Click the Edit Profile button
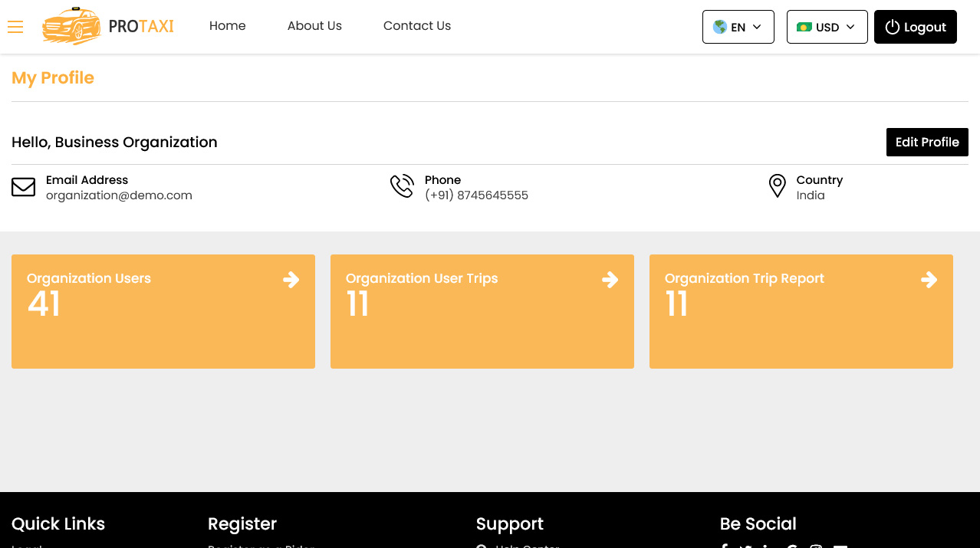The image size is (980, 548). point(927,142)
